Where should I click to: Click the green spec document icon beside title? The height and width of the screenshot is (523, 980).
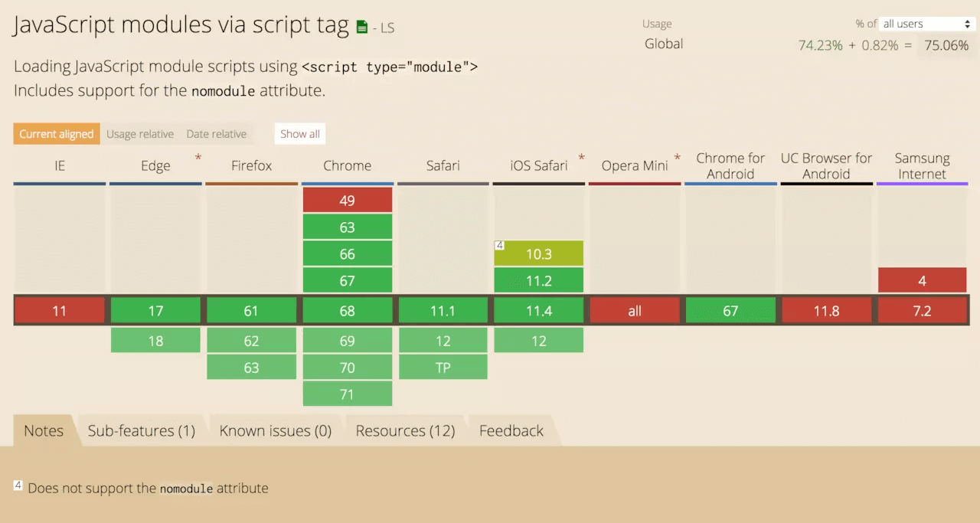pyautogui.click(x=363, y=28)
